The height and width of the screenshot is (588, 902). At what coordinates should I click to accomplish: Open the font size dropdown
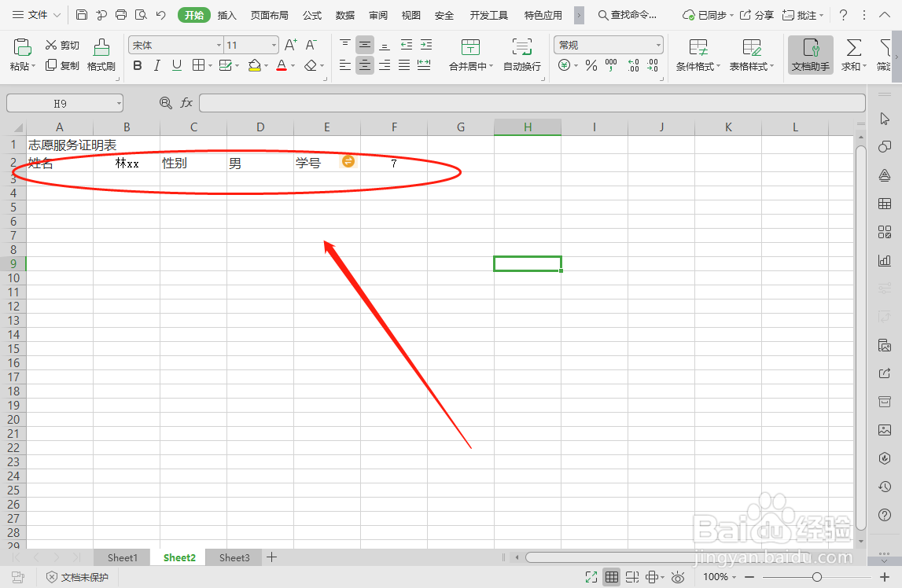tap(274, 45)
